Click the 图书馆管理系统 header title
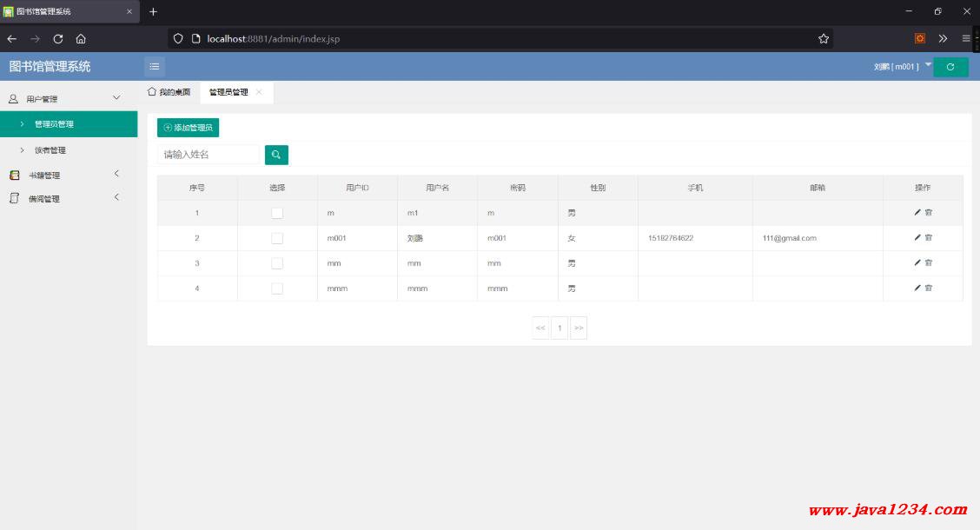 point(50,66)
